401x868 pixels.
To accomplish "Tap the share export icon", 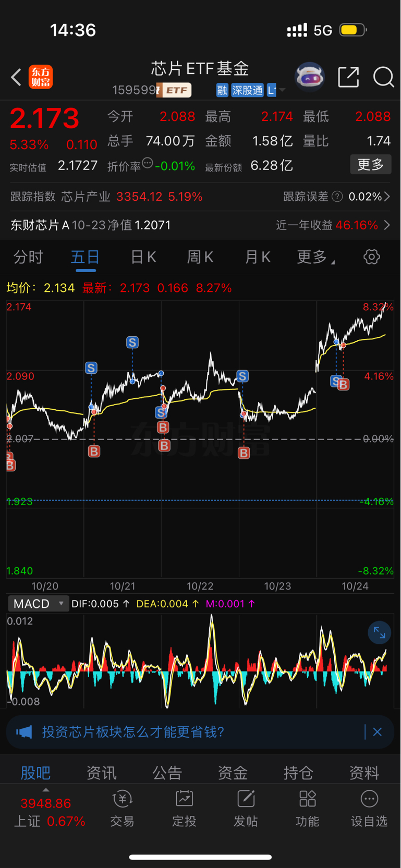I will pos(348,77).
